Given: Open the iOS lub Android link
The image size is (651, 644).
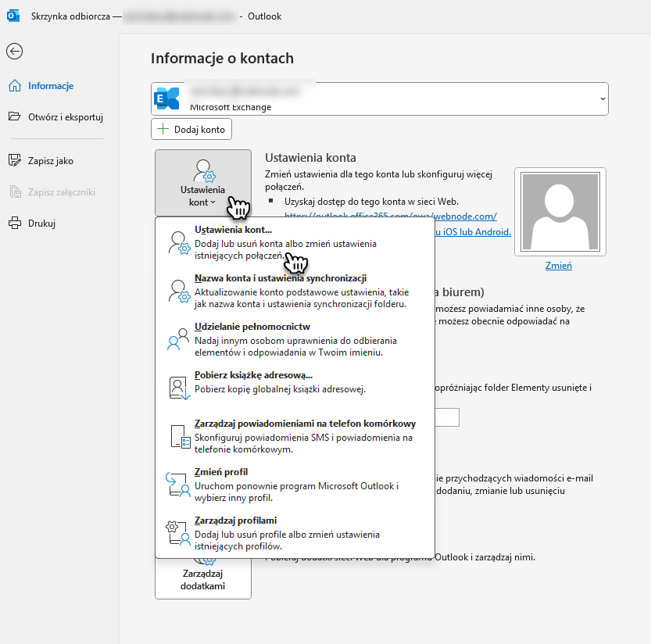Looking at the screenshot, I should [x=473, y=232].
